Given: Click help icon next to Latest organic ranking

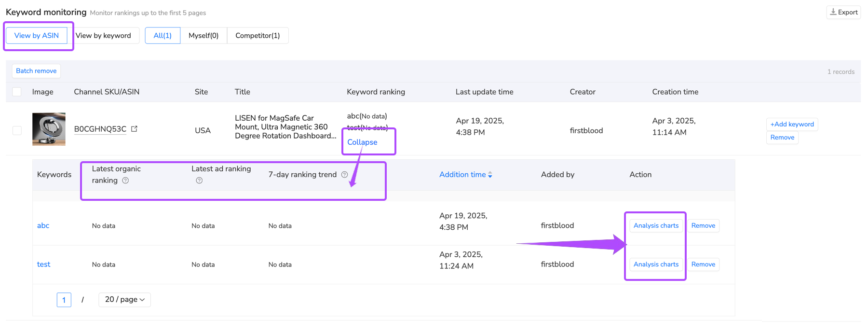Looking at the screenshot, I should (x=125, y=181).
